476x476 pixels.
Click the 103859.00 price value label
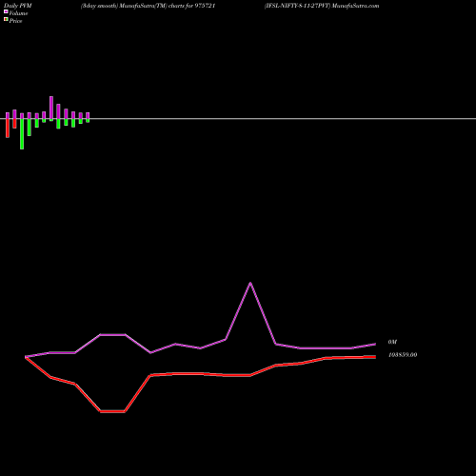pyautogui.click(x=403, y=355)
